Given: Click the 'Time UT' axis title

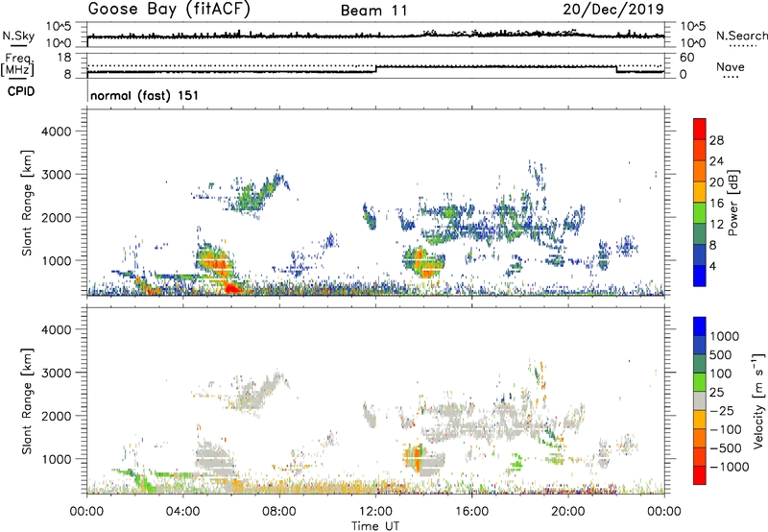Looking at the screenshot, I should point(375,526).
